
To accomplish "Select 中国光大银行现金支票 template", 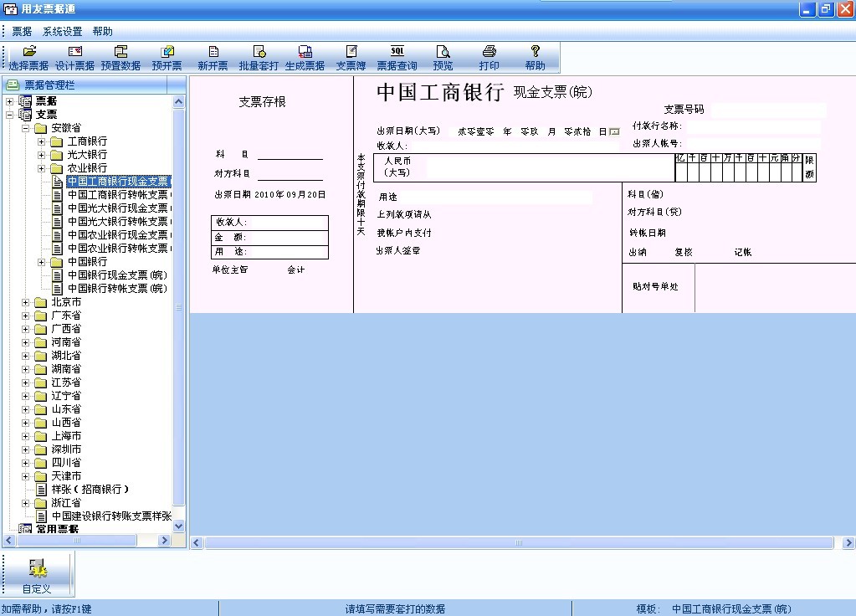I will 119,208.
